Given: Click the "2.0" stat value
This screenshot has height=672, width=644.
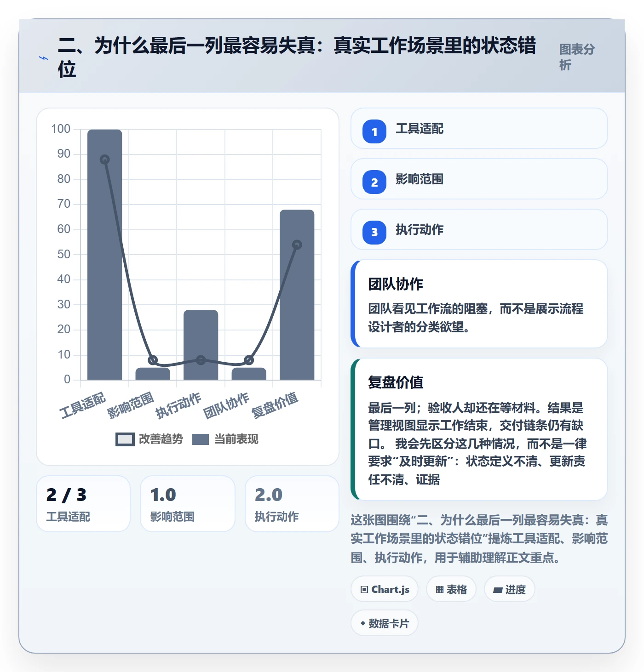Looking at the screenshot, I should (x=269, y=495).
